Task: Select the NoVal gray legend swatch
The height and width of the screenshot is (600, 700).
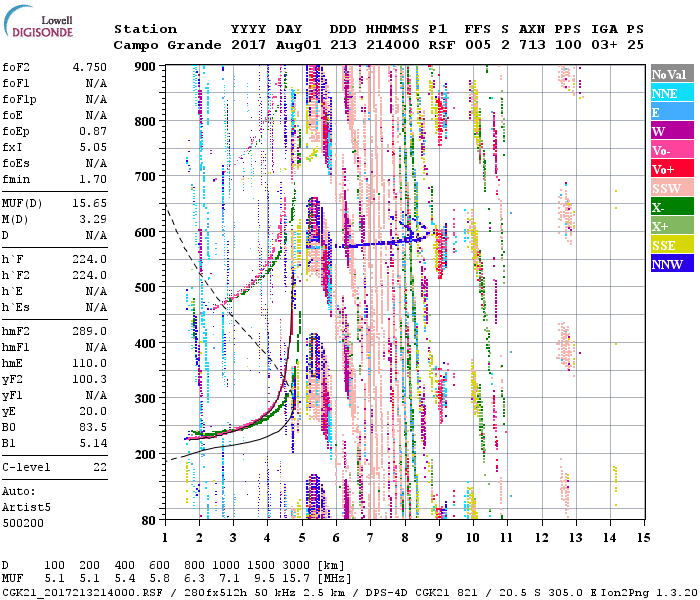Action: (671, 74)
